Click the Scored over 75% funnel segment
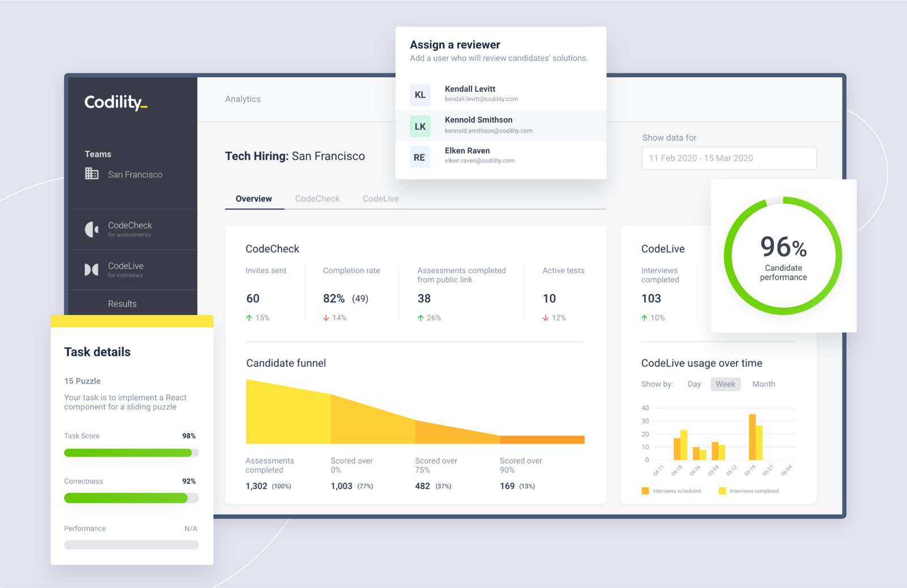Screen dimensions: 907x588 coord(457,433)
